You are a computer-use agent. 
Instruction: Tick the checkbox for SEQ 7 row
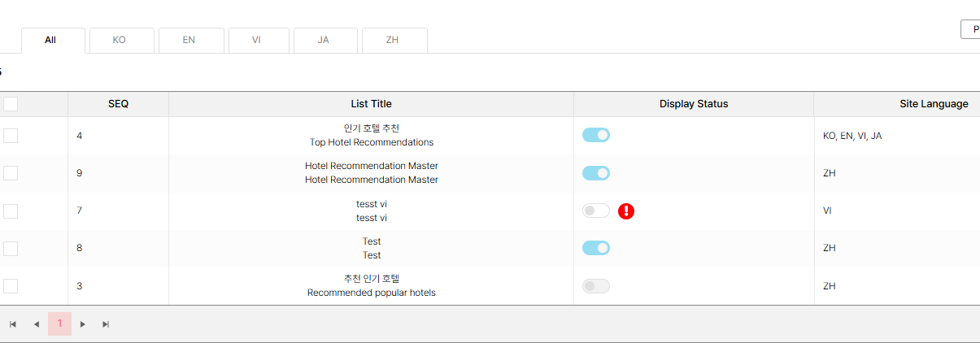pos(11,211)
